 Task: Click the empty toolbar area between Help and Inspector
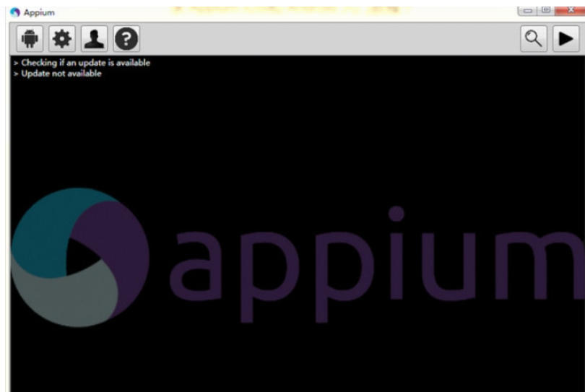pyautogui.click(x=325, y=39)
